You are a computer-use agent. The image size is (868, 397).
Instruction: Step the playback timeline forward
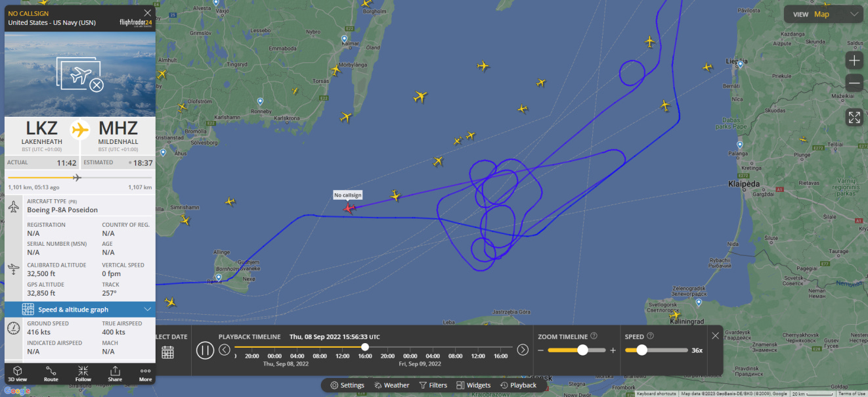[x=523, y=350]
